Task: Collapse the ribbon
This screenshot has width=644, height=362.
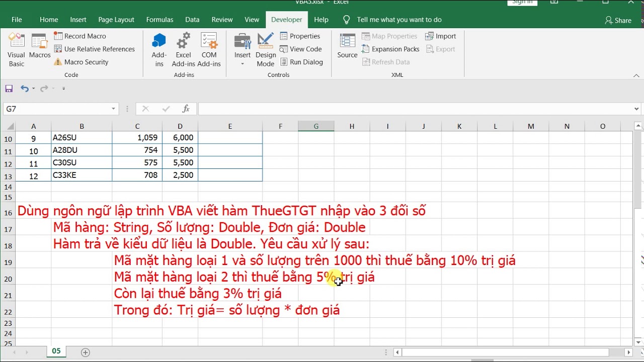Action: [636, 75]
